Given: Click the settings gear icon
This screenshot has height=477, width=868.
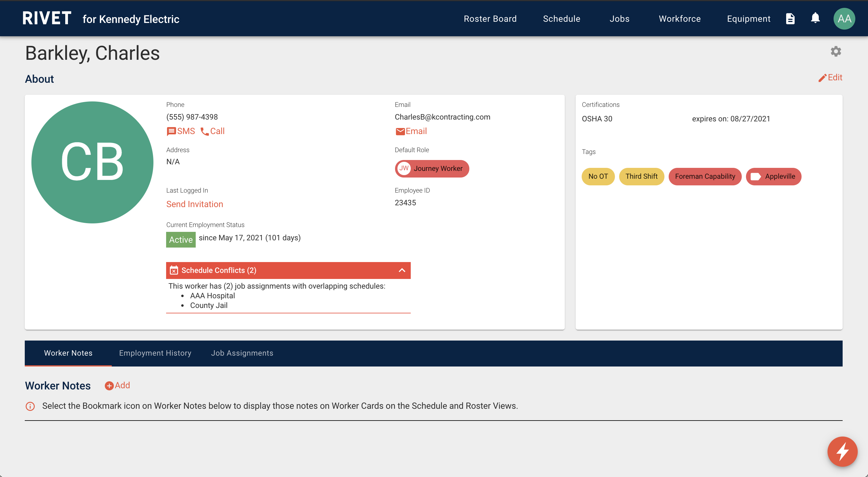Looking at the screenshot, I should pos(836,52).
